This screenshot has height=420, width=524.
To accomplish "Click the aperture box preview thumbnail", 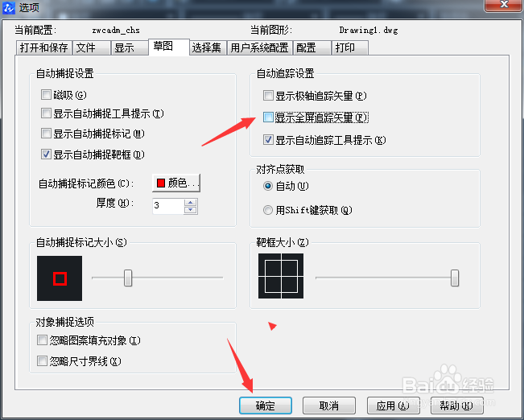I will [281, 276].
